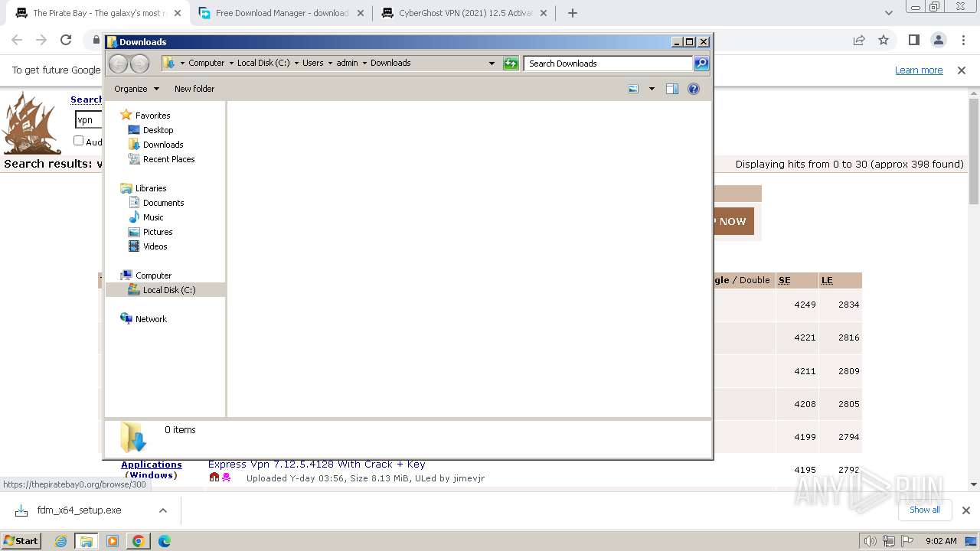Click the search magnifier in Downloads window
This screenshot has height=551, width=980.
click(701, 64)
